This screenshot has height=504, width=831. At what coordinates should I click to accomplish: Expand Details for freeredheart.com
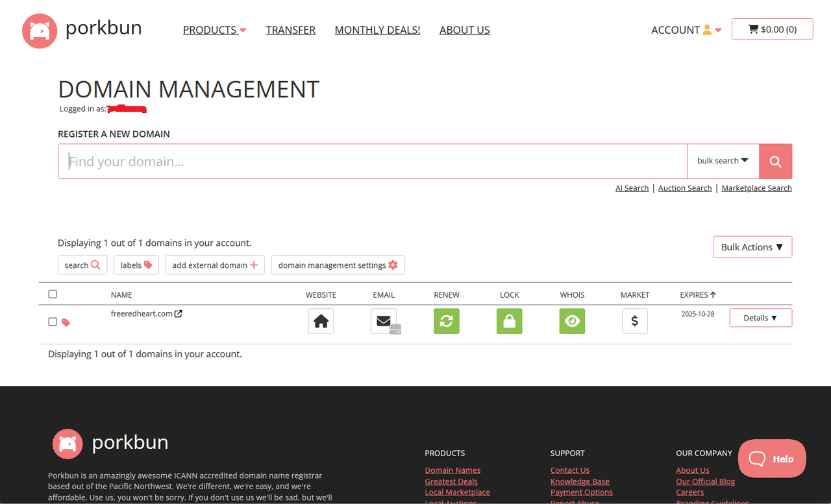pyautogui.click(x=760, y=318)
